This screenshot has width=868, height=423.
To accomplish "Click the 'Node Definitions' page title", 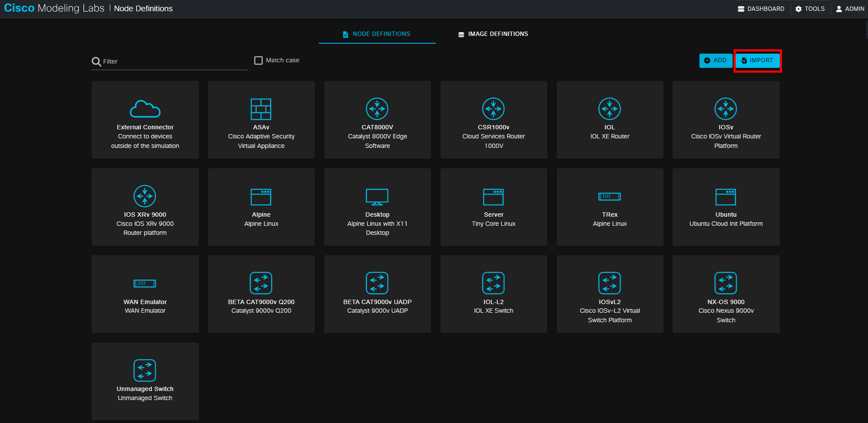I will pyautogui.click(x=143, y=9).
